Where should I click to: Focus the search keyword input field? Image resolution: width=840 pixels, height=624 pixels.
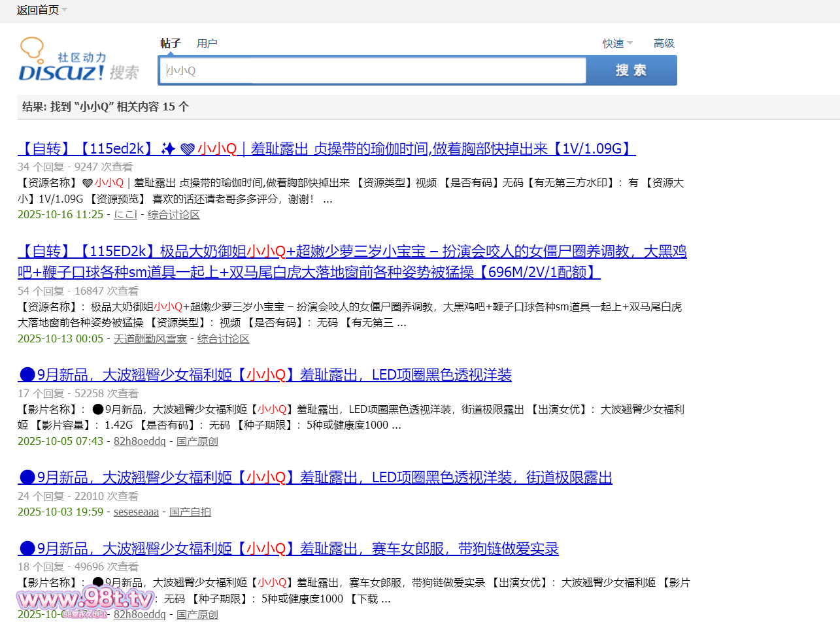[x=373, y=71]
